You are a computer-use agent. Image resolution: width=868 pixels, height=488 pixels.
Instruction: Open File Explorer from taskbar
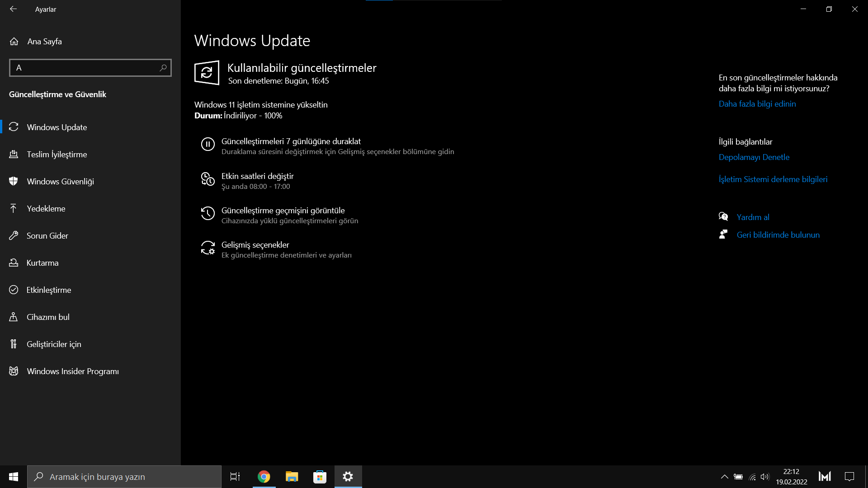point(292,477)
